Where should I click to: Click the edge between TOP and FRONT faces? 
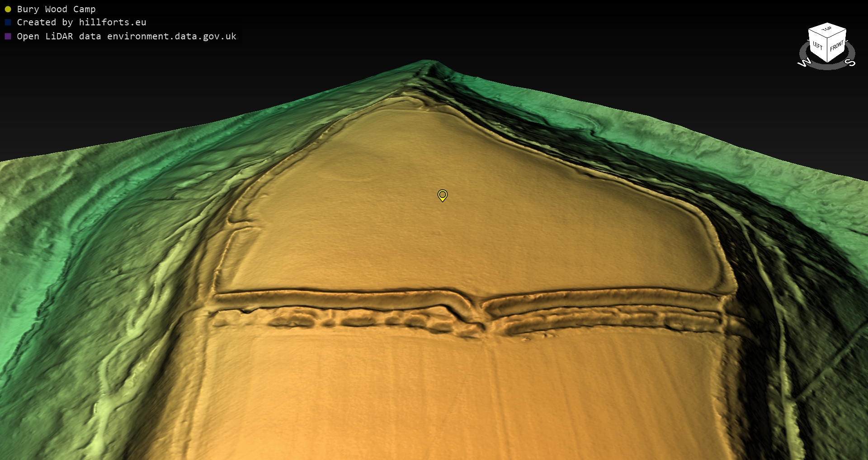pos(837,34)
